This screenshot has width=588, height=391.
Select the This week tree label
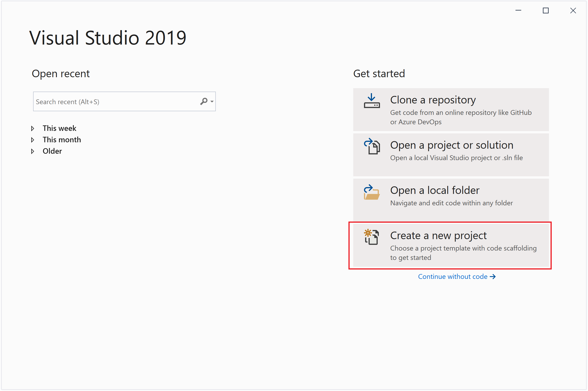click(x=59, y=128)
